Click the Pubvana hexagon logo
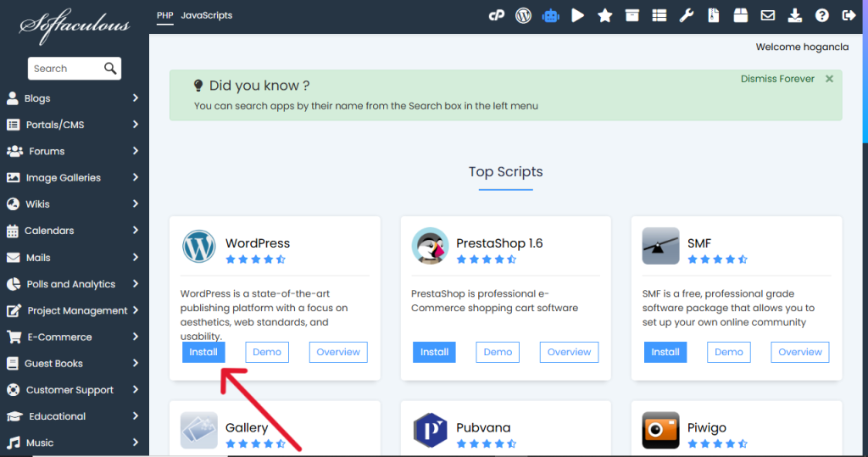 point(430,430)
